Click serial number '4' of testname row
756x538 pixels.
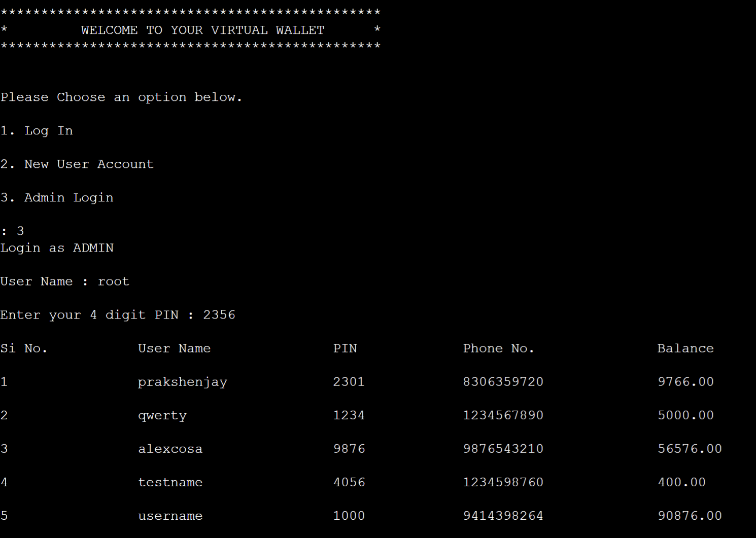click(x=4, y=482)
